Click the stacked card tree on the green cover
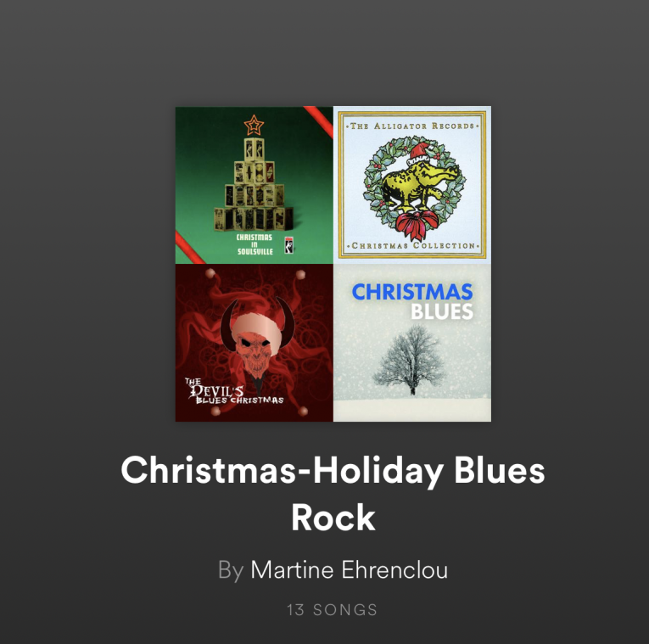Screen dimensions: 649x644 point(254,184)
